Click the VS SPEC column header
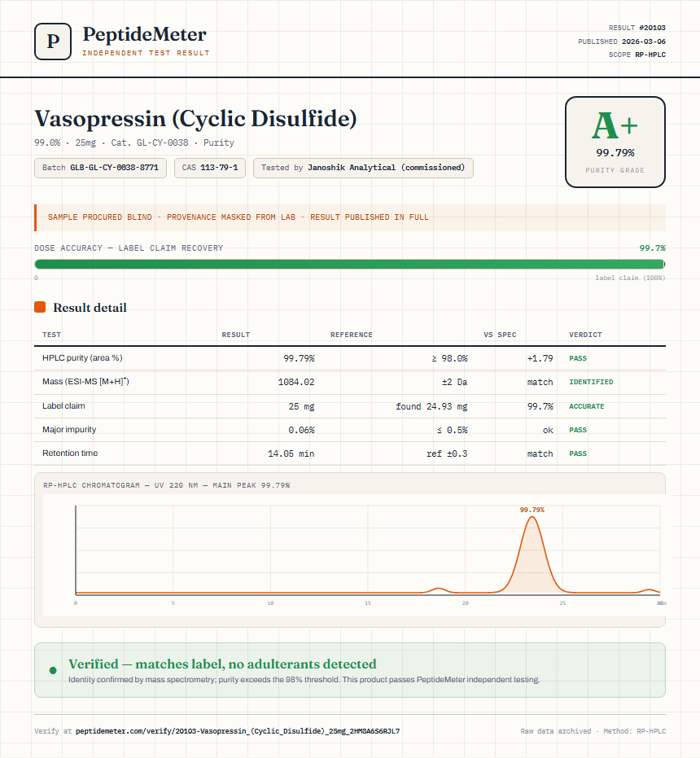 (x=500, y=335)
